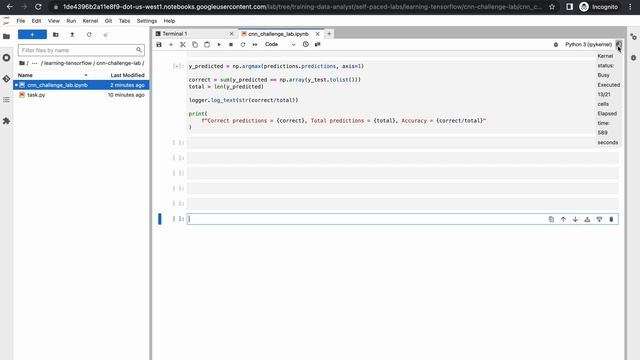The image size is (640, 360).
Task: Restart kernel and run all cells
Action: coord(255,44)
